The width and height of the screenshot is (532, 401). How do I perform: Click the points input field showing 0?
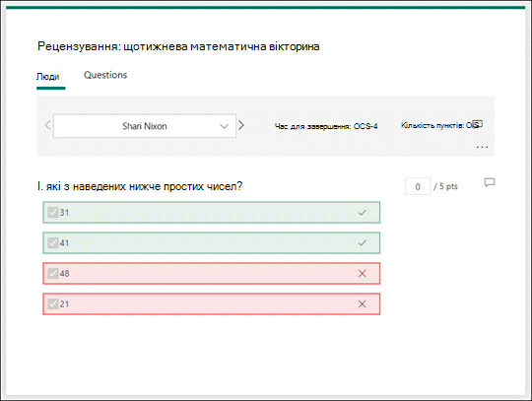pyautogui.click(x=418, y=186)
